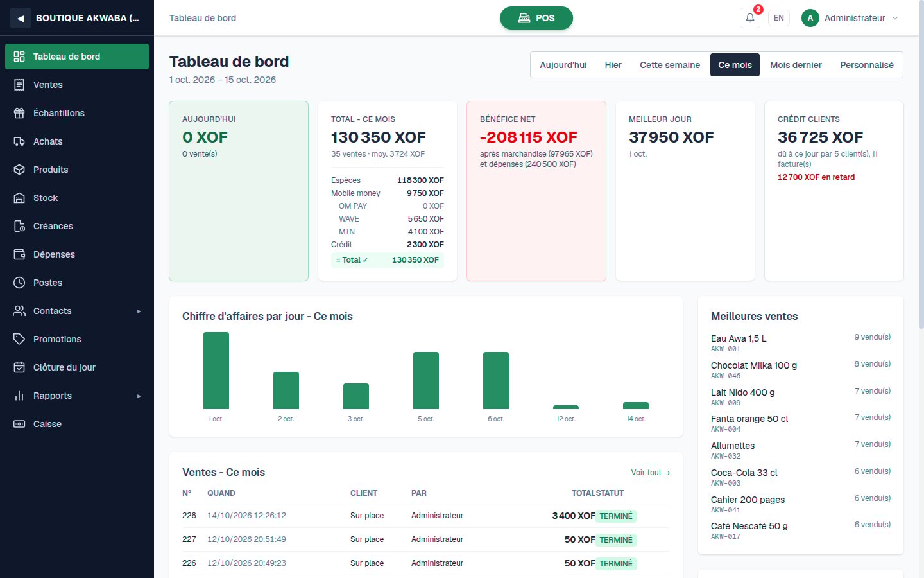Screen dimensions: 924x578
Task: Select the Ce mois period tab
Action: [x=735, y=65]
